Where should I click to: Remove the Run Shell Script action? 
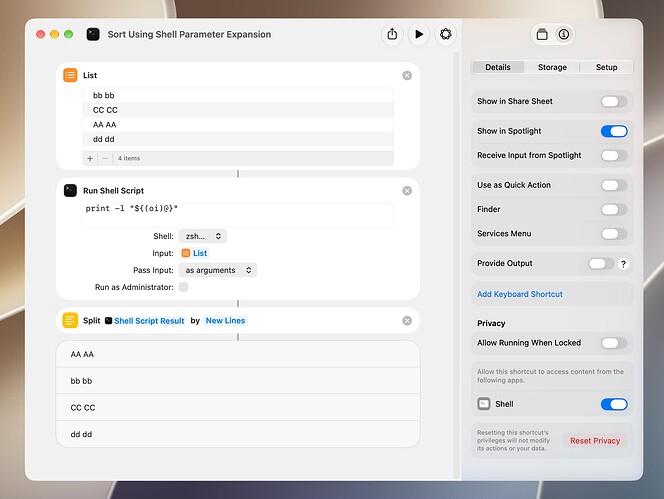(407, 191)
